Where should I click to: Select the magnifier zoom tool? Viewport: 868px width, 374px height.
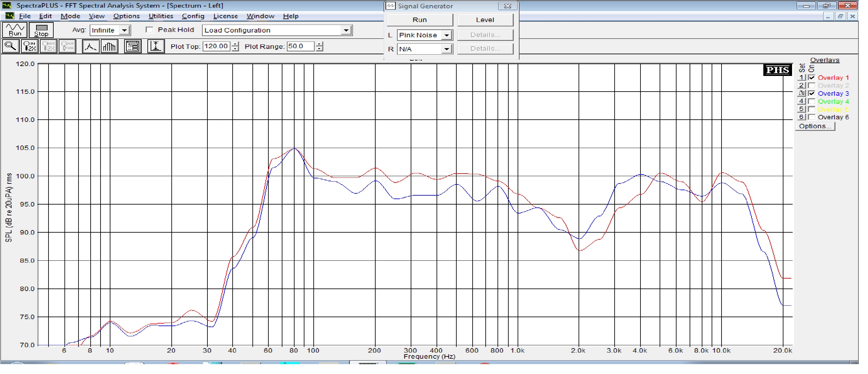pyautogui.click(x=11, y=46)
